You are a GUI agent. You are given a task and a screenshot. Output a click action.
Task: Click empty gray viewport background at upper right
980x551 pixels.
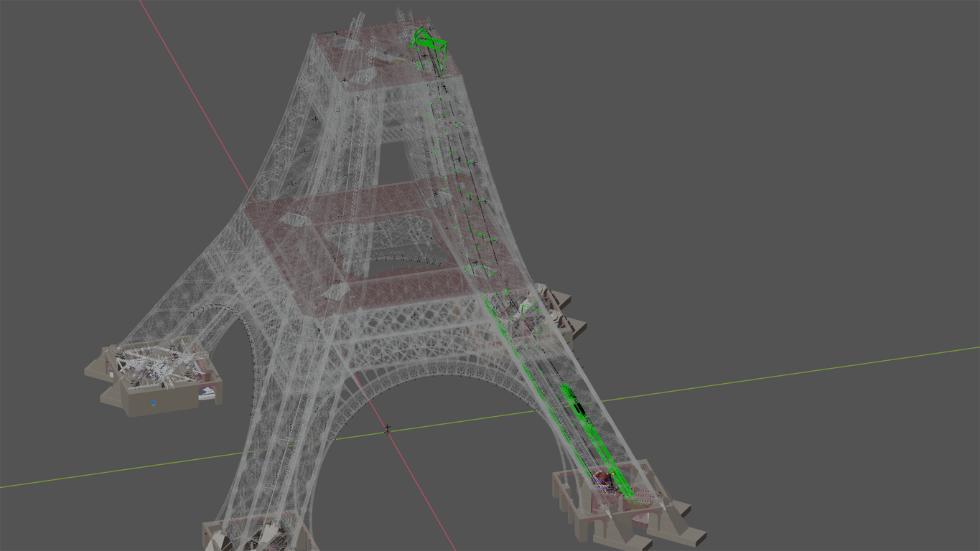790,108
